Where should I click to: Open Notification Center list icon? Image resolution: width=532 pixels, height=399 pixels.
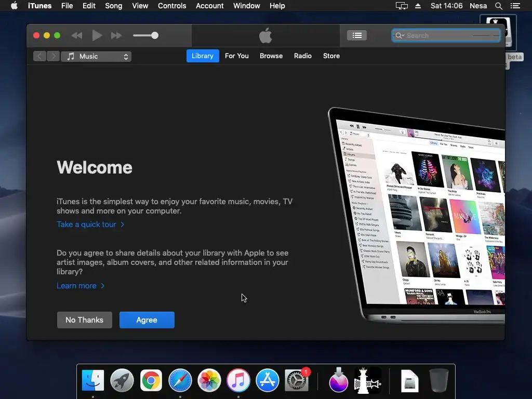pos(515,6)
